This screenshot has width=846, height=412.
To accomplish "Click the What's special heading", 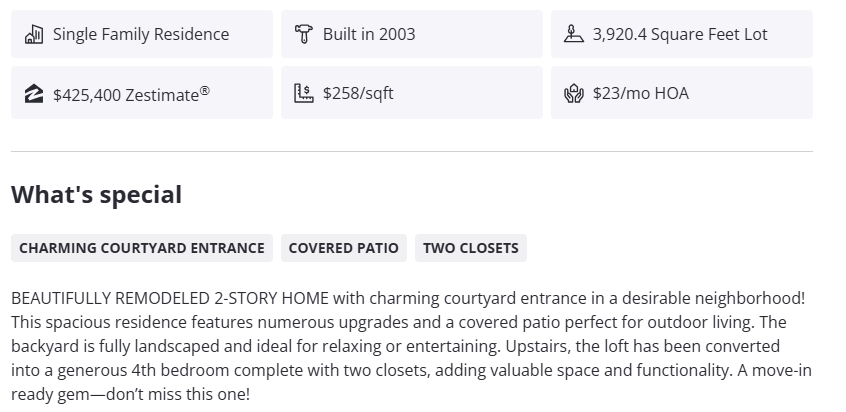I will [x=96, y=195].
